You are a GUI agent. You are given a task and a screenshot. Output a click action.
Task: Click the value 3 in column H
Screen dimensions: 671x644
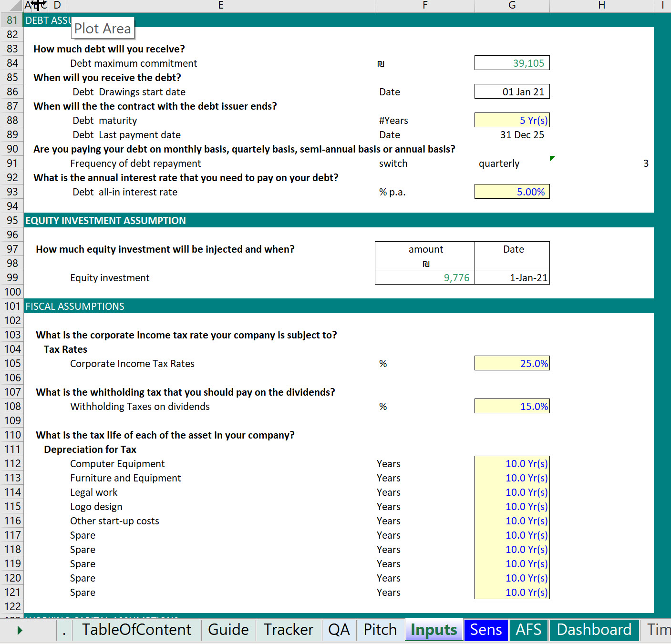(646, 164)
